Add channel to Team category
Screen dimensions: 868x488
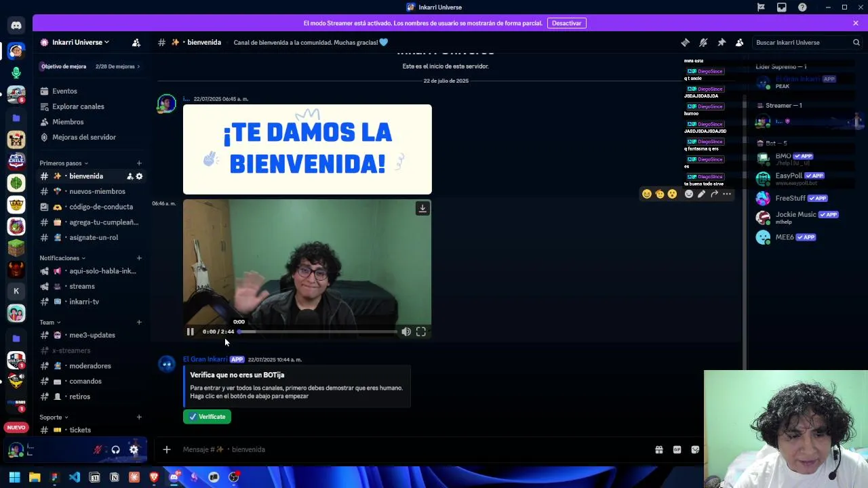[139, 323]
